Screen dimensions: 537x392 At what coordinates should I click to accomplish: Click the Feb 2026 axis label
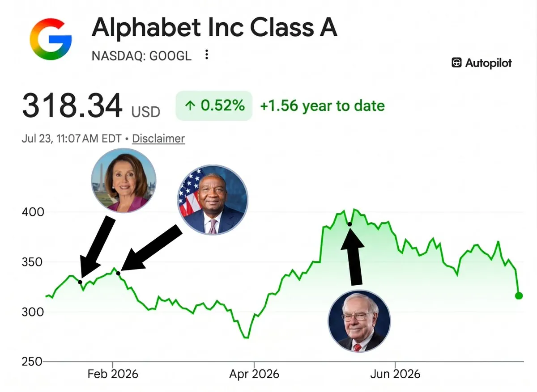[113, 374]
